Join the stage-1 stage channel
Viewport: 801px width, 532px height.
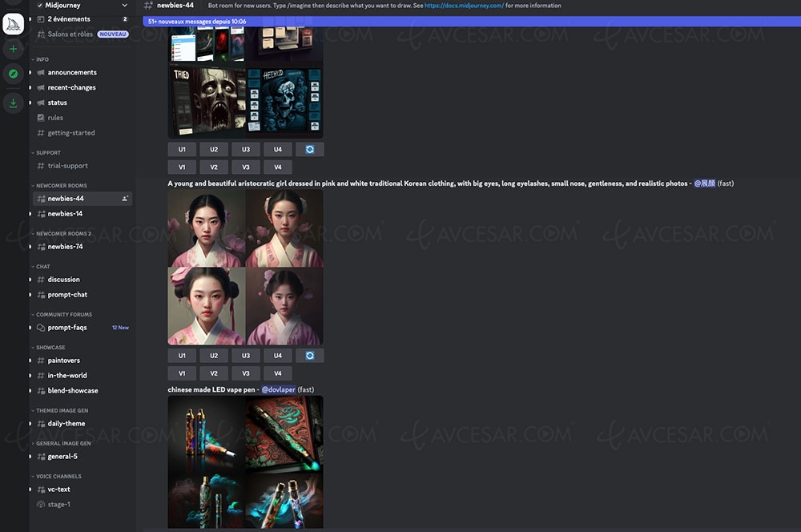click(58, 504)
